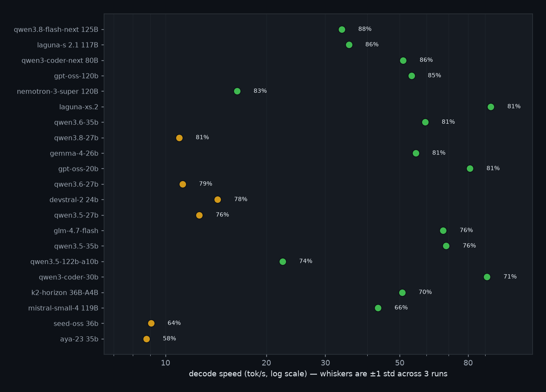This screenshot has height=392, width=546.
Task: Click the gemma-4-26b green data point
Action: click(416, 153)
